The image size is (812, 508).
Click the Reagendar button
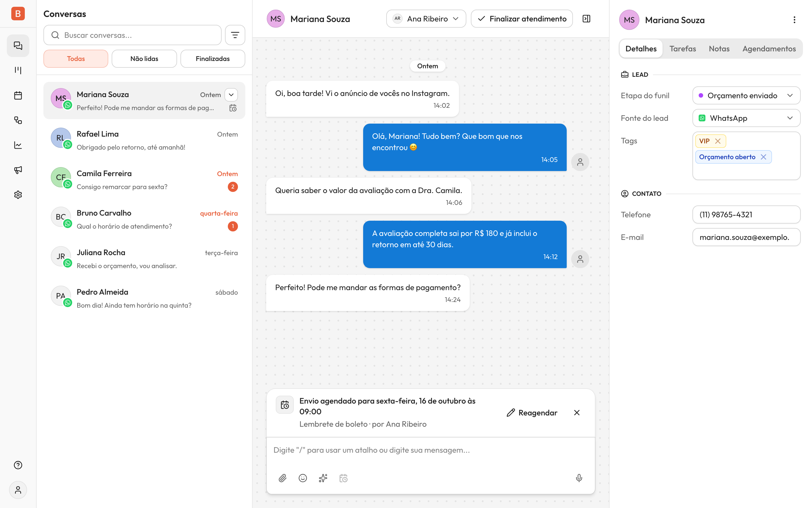(532, 413)
